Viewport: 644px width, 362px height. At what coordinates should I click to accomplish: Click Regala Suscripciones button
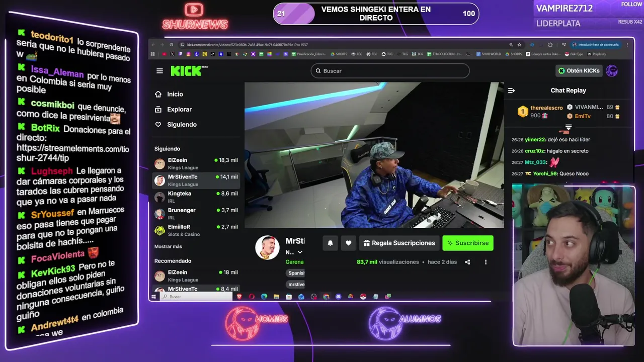399,243
